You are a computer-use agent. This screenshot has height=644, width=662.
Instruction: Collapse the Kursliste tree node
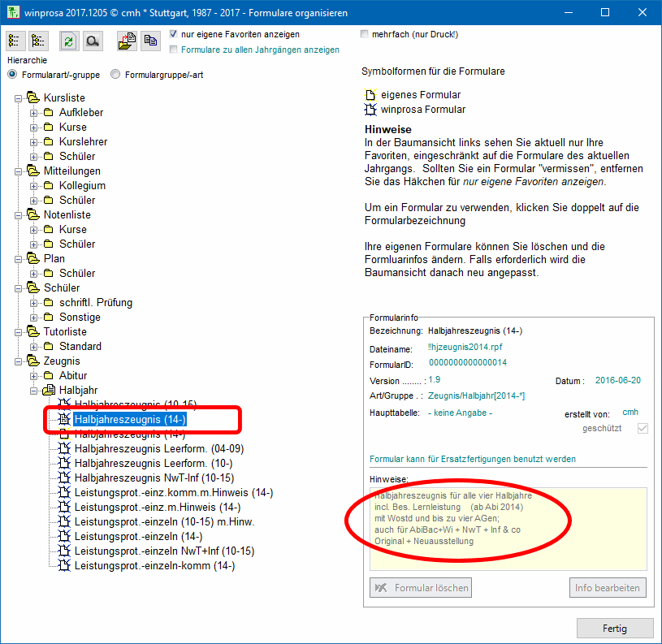(x=19, y=98)
